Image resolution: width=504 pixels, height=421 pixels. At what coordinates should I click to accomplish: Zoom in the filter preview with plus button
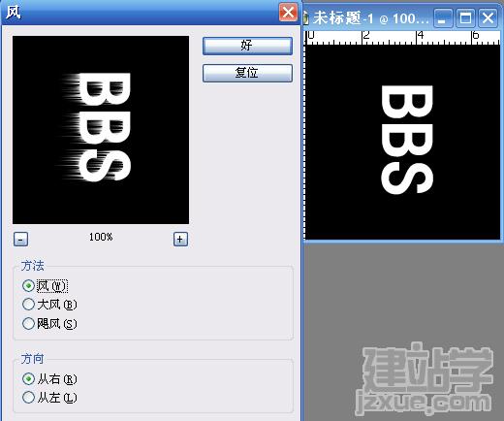pos(180,240)
